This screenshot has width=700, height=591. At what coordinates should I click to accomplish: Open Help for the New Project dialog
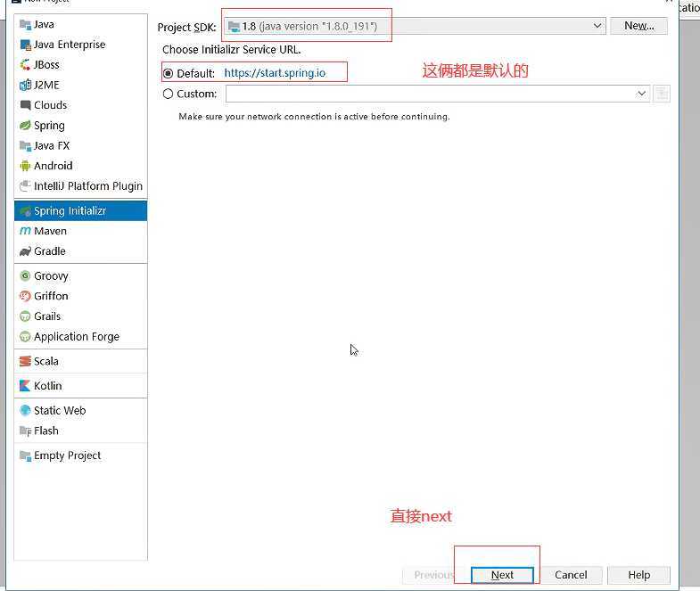tap(638, 575)
